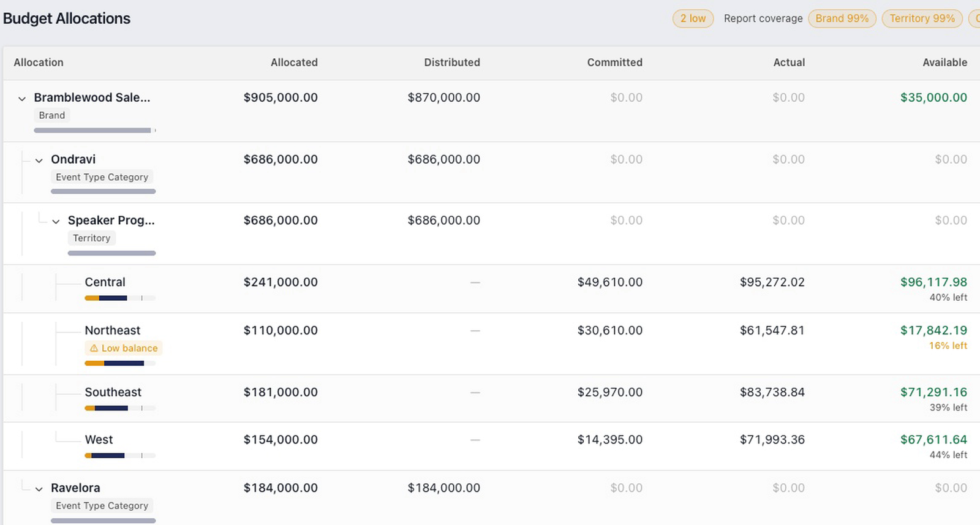Select the Territory 99% coverage pill

coord(922,18)
